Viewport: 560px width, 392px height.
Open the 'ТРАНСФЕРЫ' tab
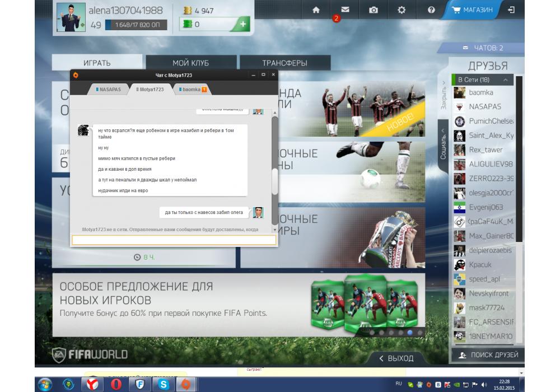coord(284,63)
